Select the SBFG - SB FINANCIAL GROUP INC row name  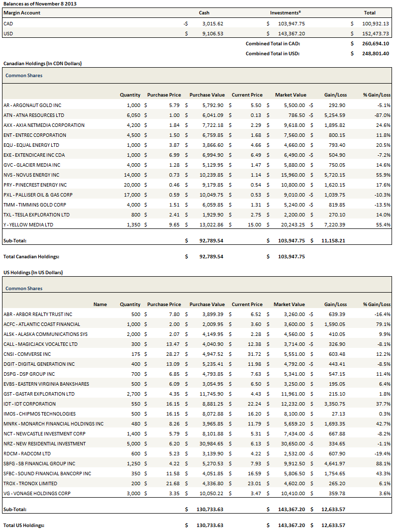pyautogui.click(x=39, y=463)
